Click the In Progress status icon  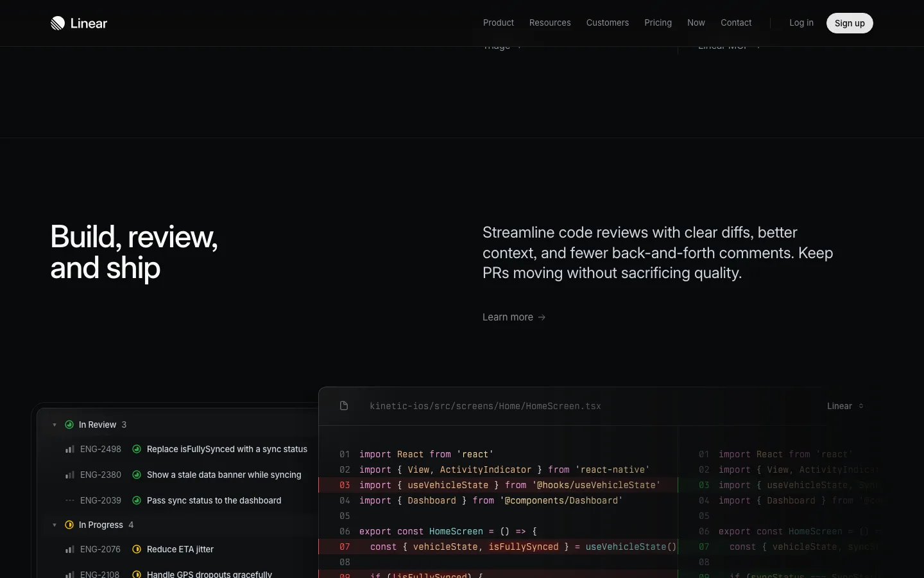click(69, 525)
